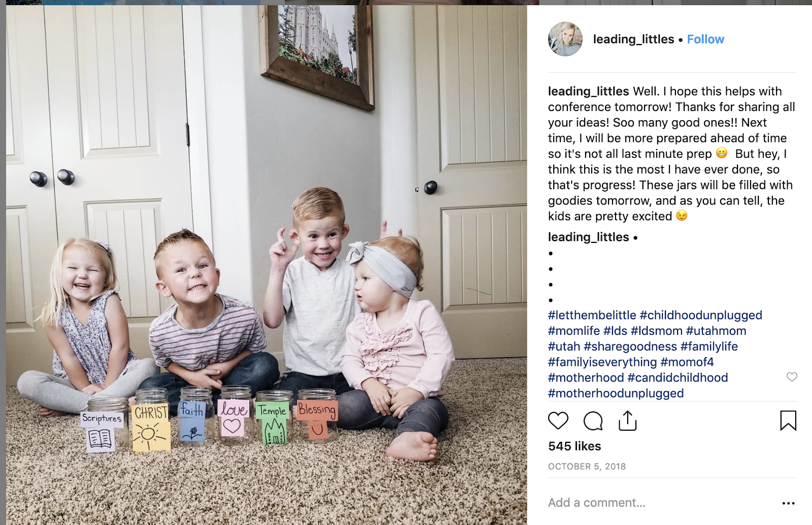Open the October 5, 2018 timestamp link
Image resolution: width=812 pixels, height=525 pixels.
(x=587, y=467)
